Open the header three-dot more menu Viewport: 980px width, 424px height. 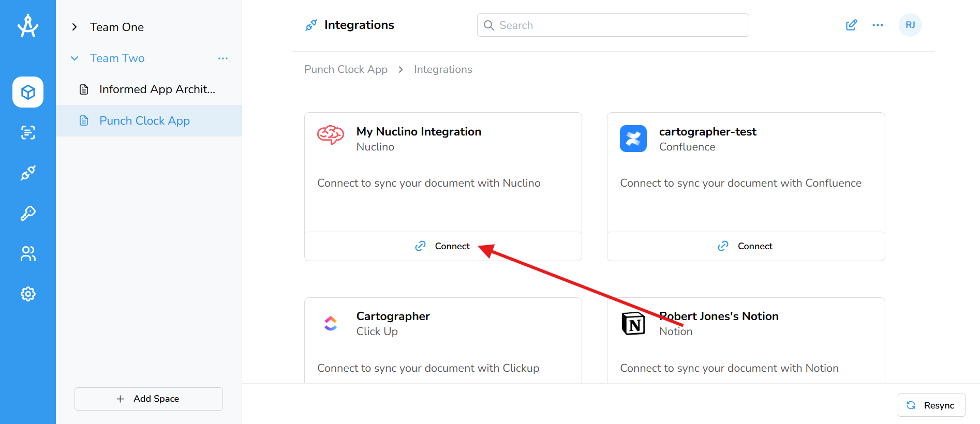tap(878, 25)
